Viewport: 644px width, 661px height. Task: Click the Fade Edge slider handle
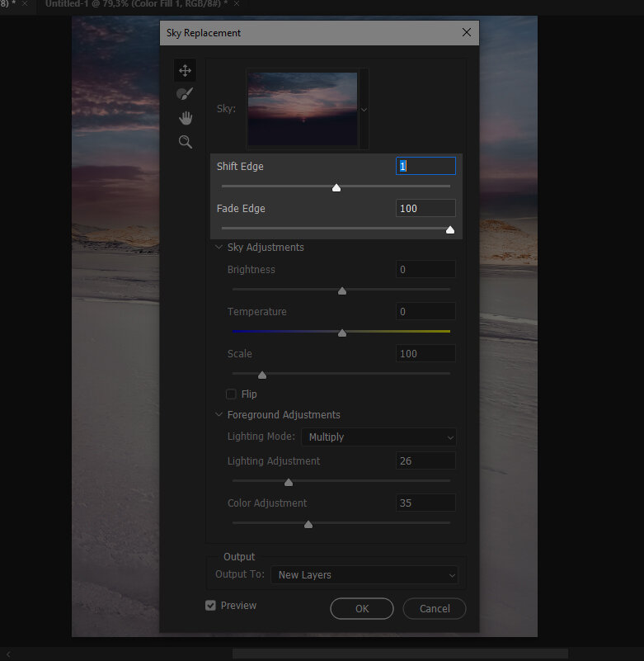click(450, 229)
